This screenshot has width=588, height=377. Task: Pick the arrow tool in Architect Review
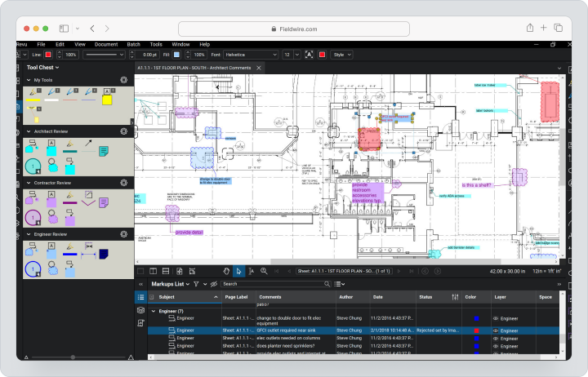point(88,143)
